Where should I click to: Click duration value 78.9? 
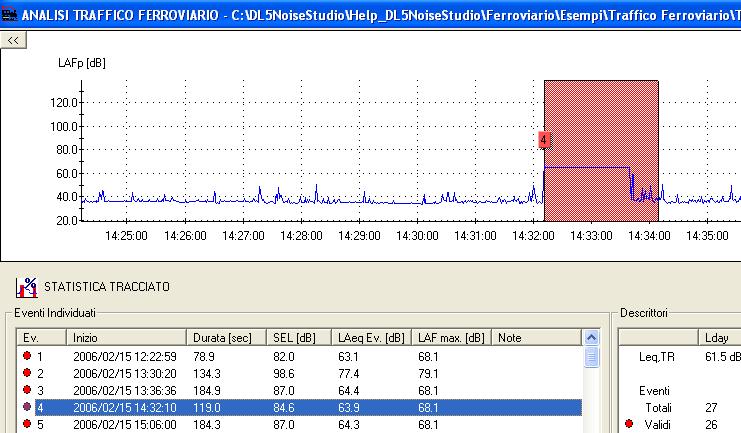click(x=204, y=356)
